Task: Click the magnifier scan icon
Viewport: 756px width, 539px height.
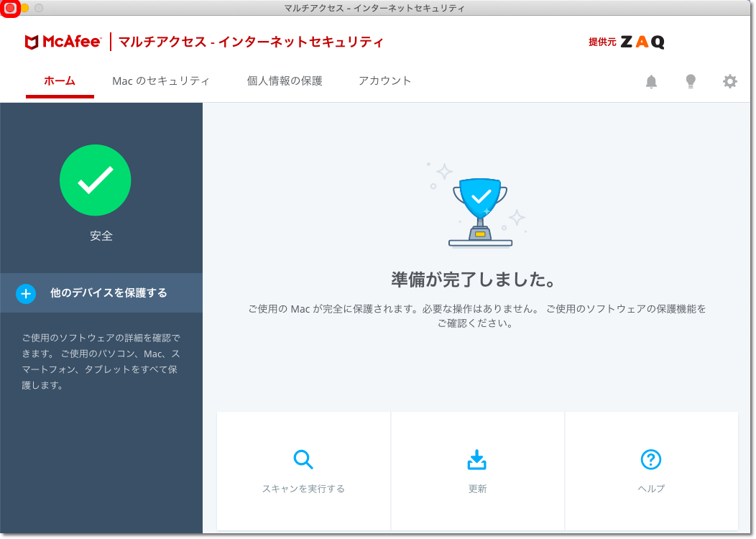Action: point(303,459)
